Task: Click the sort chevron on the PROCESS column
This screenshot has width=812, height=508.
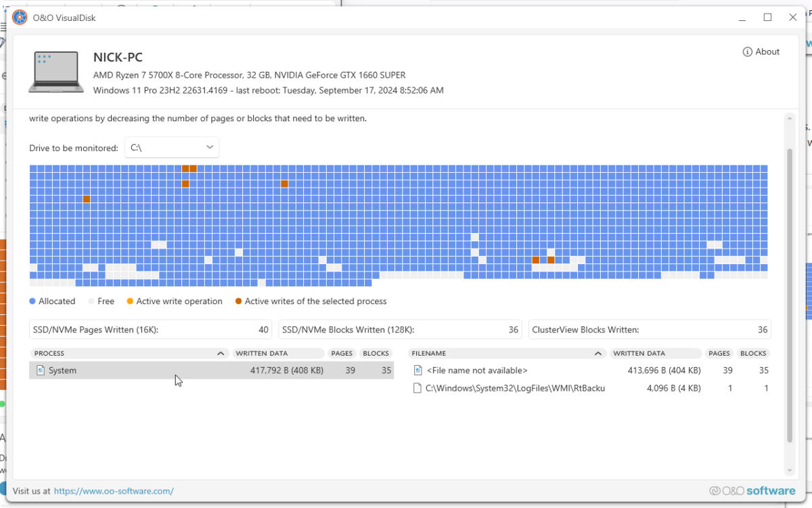Action: click(221, 353)
